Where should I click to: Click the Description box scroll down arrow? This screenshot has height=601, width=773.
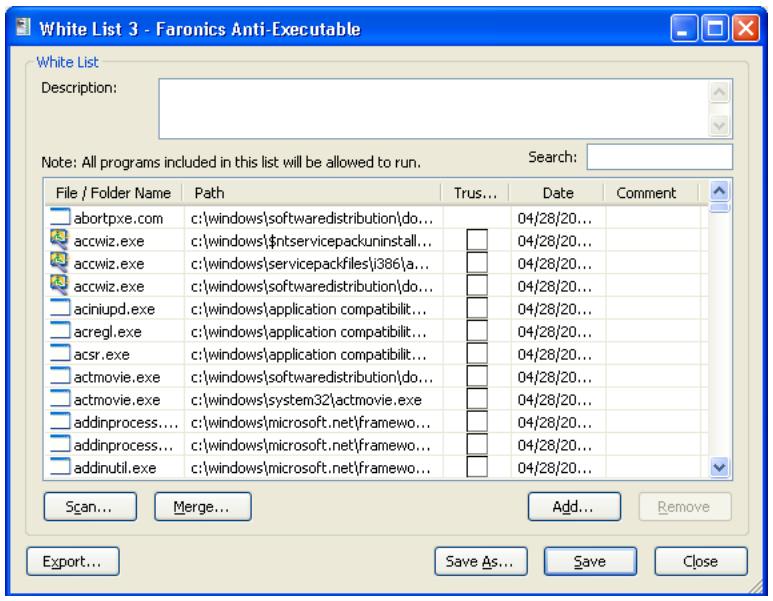[719, 125]
